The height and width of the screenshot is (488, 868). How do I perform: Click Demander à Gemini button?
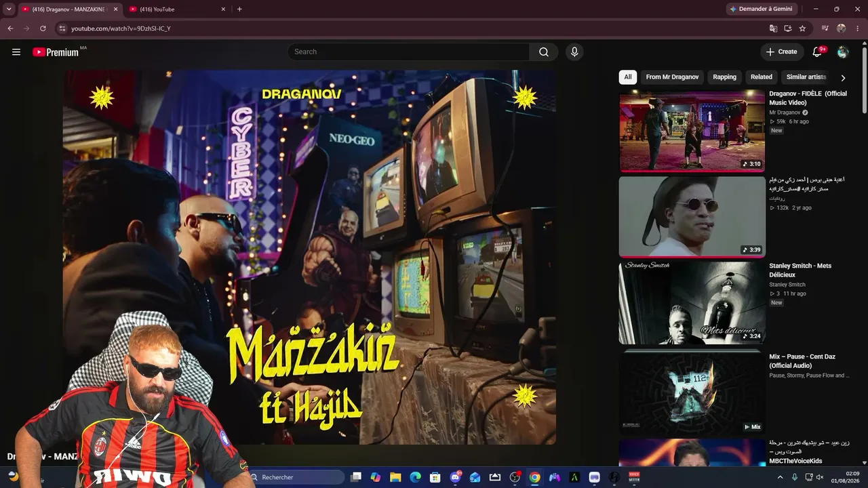click(763, 9)
